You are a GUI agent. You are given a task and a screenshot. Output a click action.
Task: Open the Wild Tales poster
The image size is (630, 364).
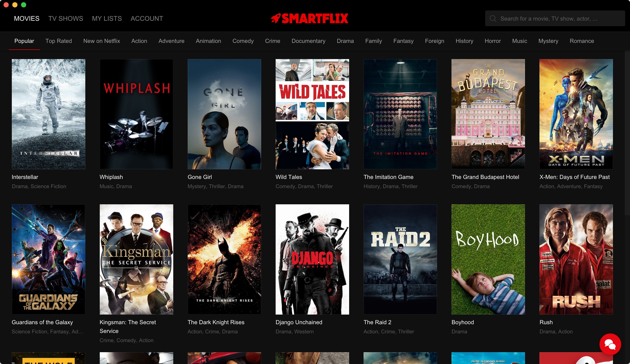point(312,114)
